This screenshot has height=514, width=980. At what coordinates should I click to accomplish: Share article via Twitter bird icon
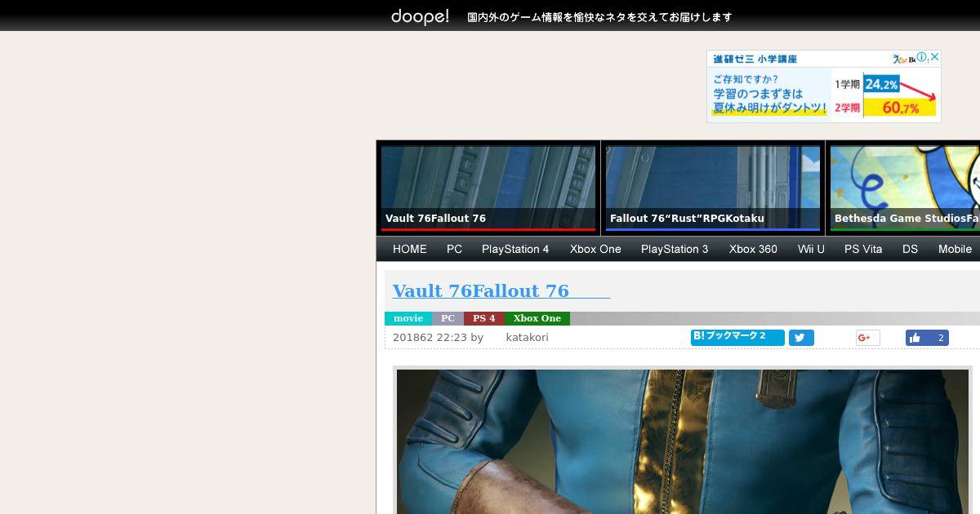pyautogui.click(x=801, y=338)
